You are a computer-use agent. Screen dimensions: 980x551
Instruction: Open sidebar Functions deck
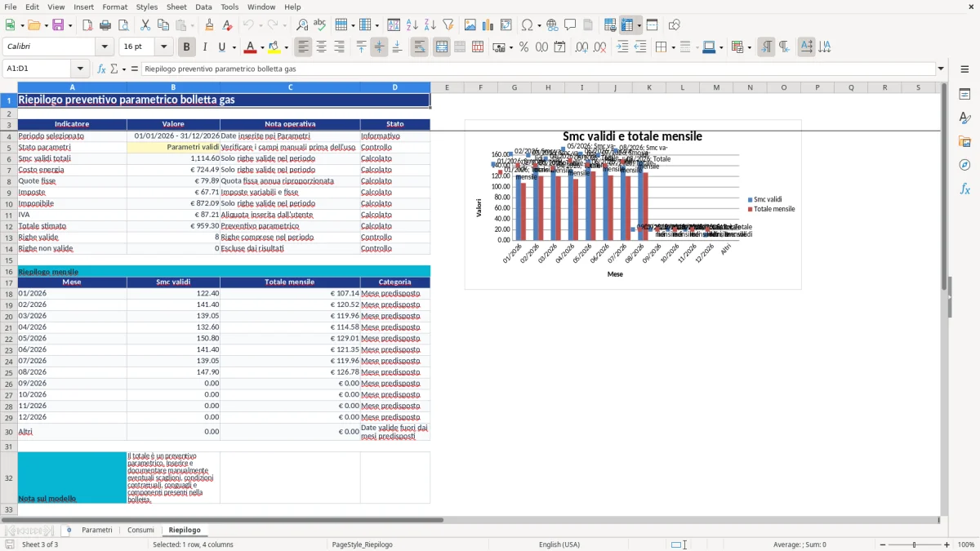tap(964, 189)
